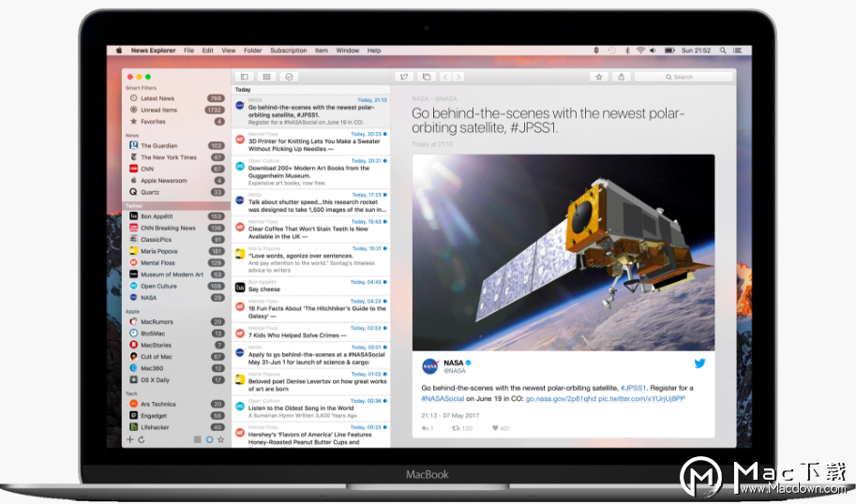Click the Wi-Fi status icon
Viewport: 856px width, 504px height.
pyautogui.click(x=640, y=51)
